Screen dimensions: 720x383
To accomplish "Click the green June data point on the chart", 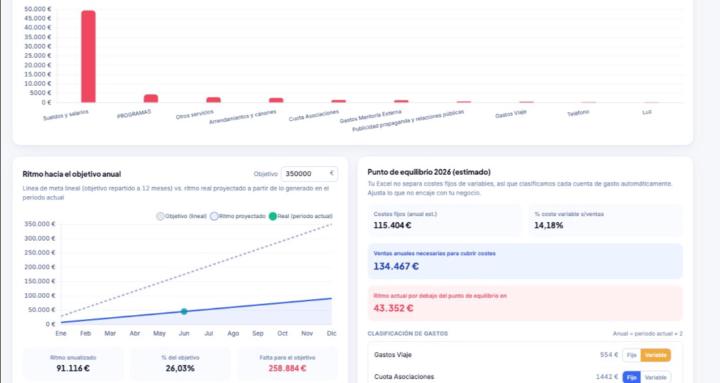I will pos(184,311).
